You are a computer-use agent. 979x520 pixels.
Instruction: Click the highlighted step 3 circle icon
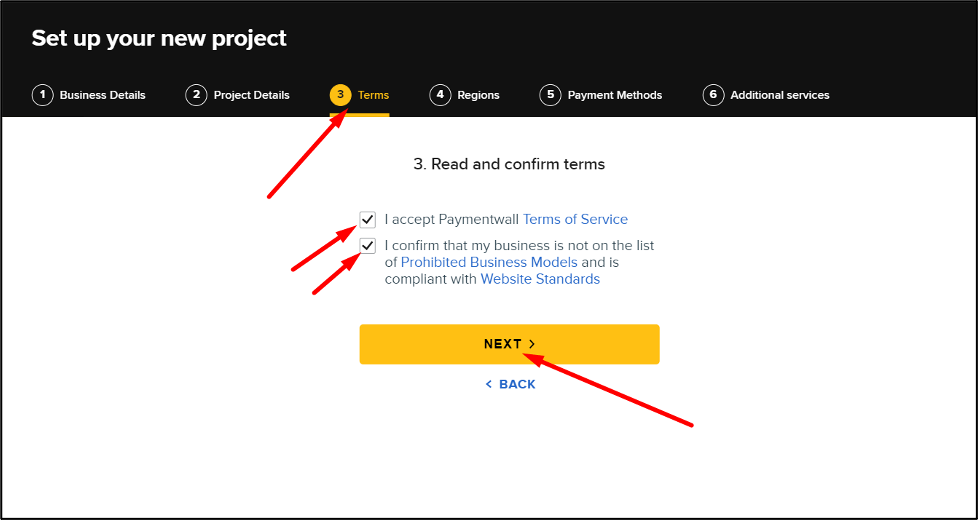point(340,95)
